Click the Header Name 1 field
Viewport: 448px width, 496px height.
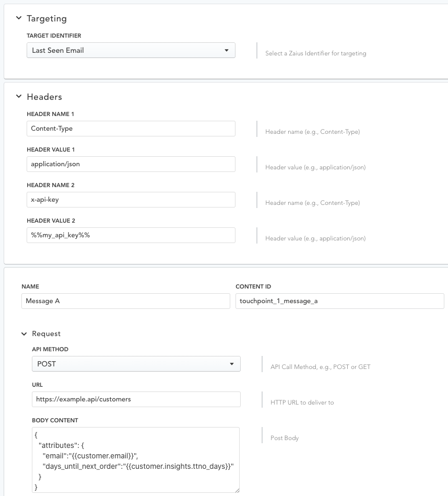click(131, 129)
